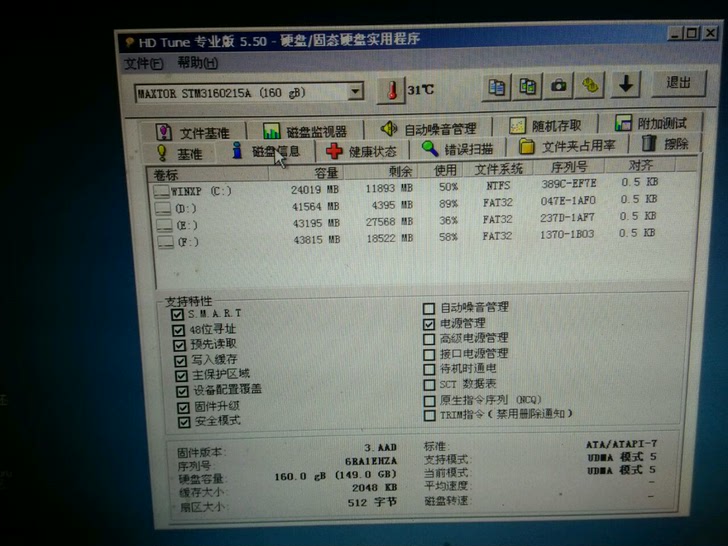Click volume serial 237D-1AF7
The height and width of the screenshot is (546, 728).
(567, 217)
